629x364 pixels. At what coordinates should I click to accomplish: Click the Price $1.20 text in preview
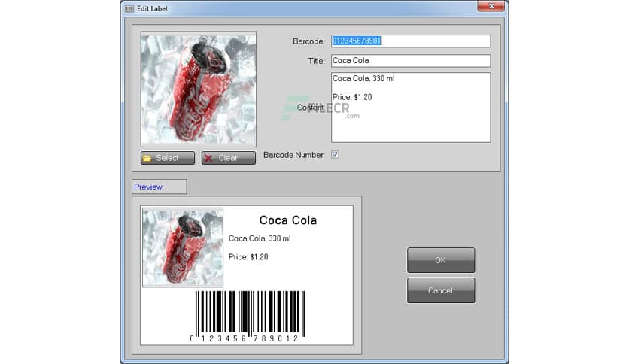[x=248, y=257]
